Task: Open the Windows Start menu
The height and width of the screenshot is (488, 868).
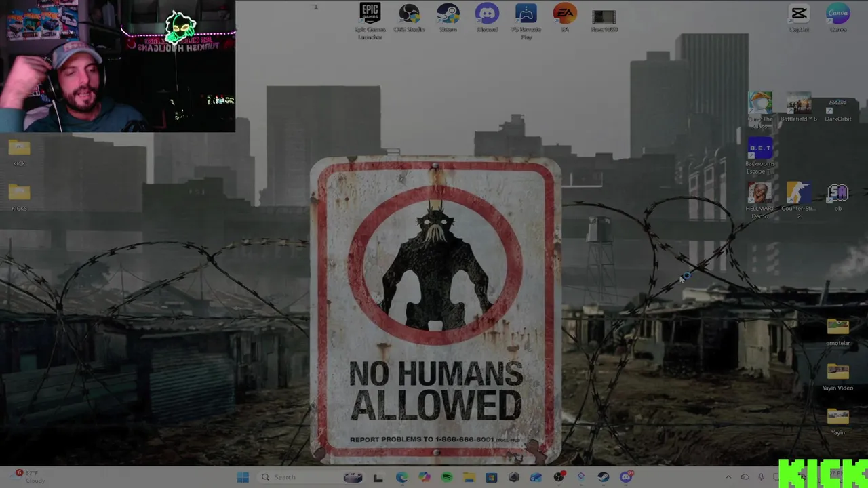Action: coord(243,477)
